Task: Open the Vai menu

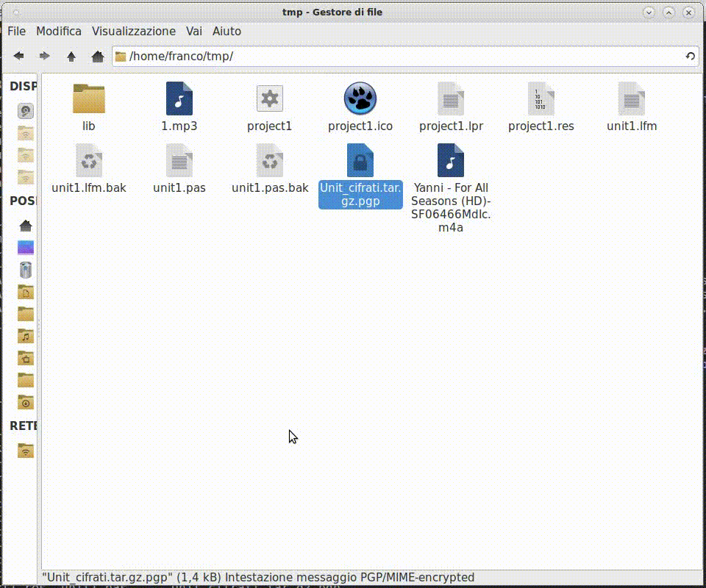Action: coord(194,31)
